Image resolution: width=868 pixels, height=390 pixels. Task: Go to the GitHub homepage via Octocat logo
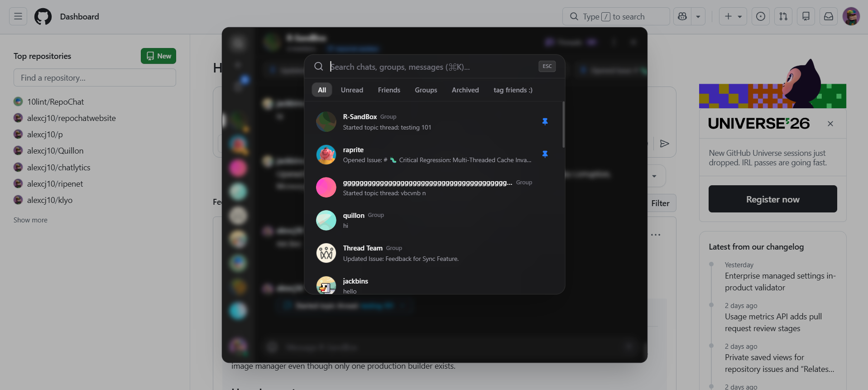pos(43,16)
